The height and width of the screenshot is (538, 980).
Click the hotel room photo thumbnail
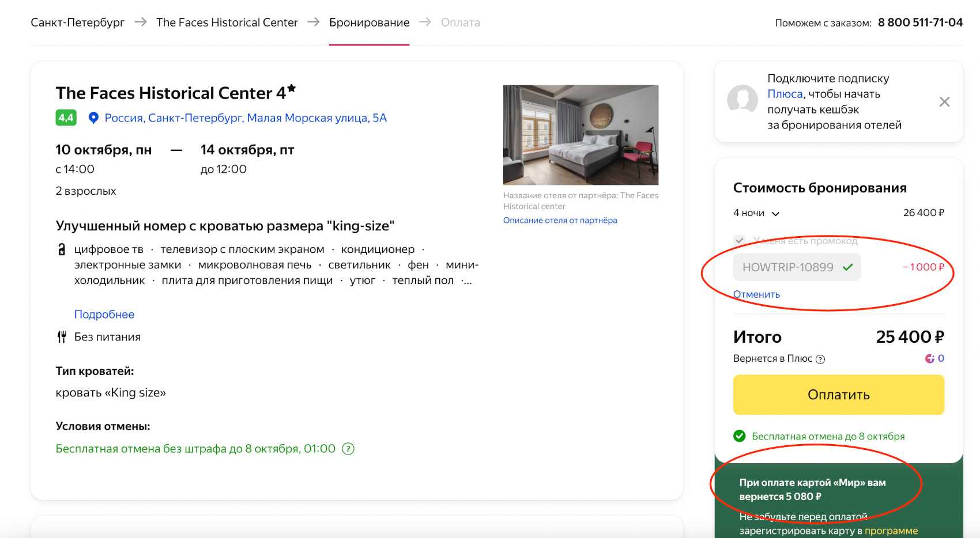coord(581,135)
